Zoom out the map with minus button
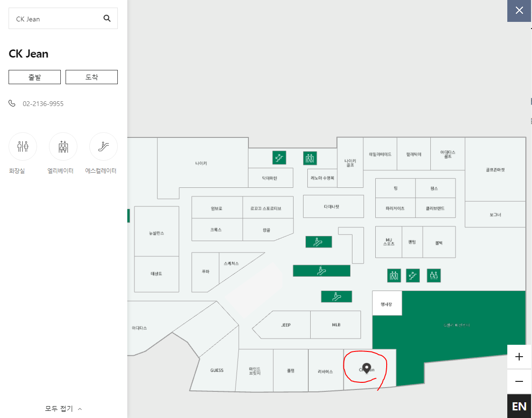The width and height of the screenshot is (532, 418). (x=519, y=381)
